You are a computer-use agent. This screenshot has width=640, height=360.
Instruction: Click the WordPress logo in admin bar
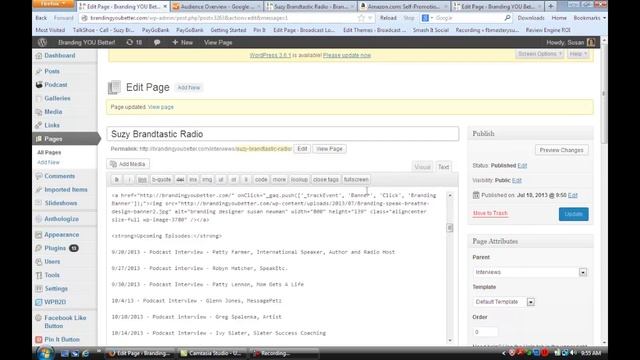42,42
